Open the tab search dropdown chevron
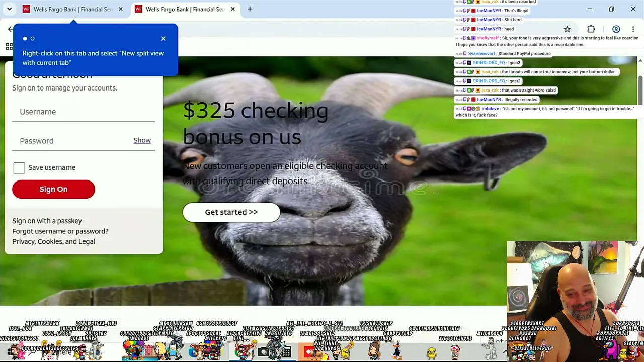 click(x=9, y=9)
